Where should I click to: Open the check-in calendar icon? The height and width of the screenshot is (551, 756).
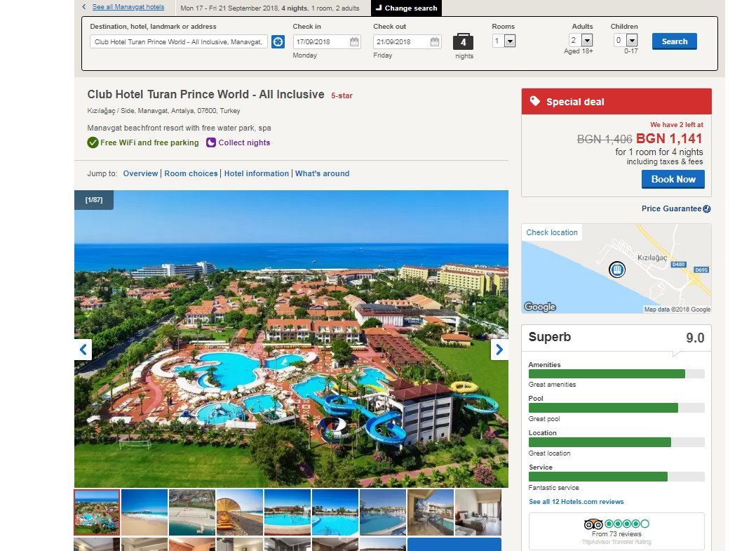[x=354, y=42]
